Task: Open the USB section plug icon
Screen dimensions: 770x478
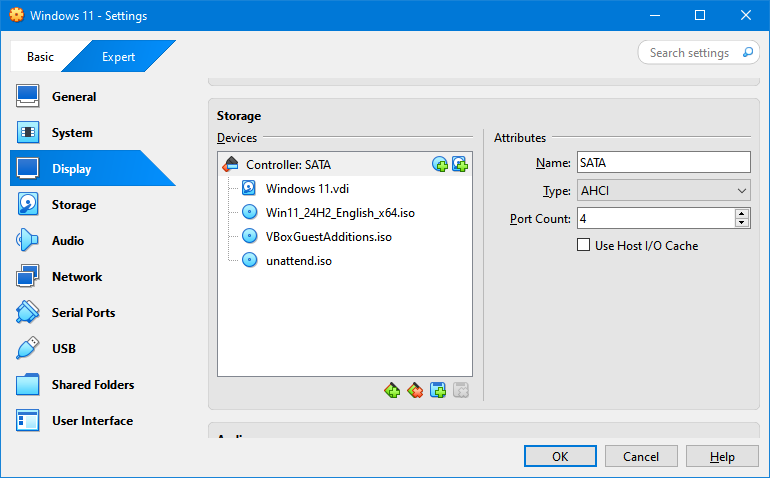Action: coord(28,348)
